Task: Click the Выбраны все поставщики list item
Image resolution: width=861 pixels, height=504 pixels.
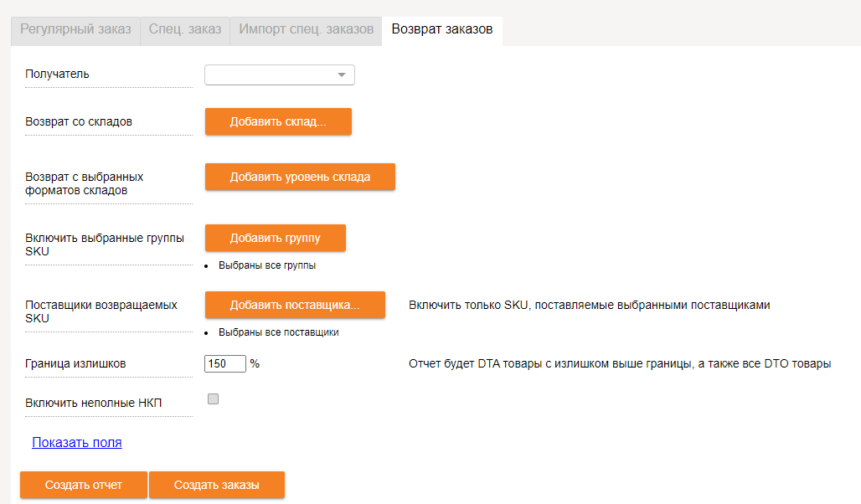Action: (x=278, y=332)
